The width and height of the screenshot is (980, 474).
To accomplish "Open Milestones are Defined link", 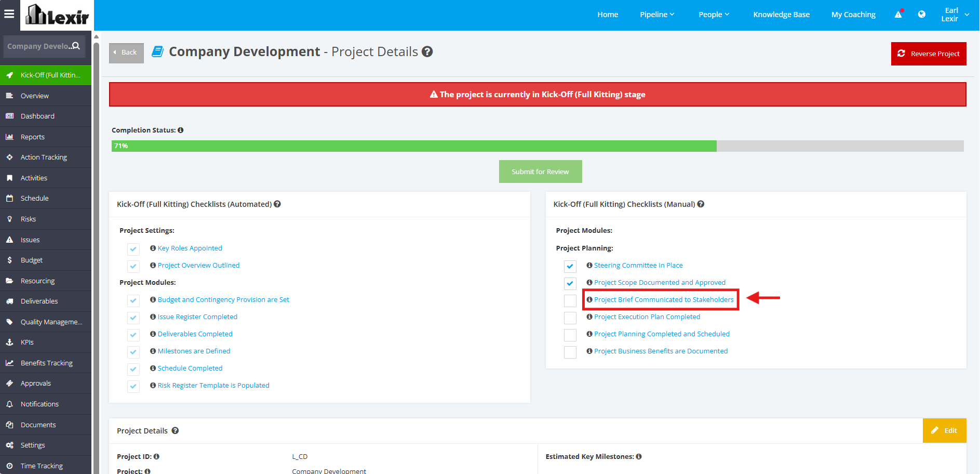I will click(x=194, y=351).
